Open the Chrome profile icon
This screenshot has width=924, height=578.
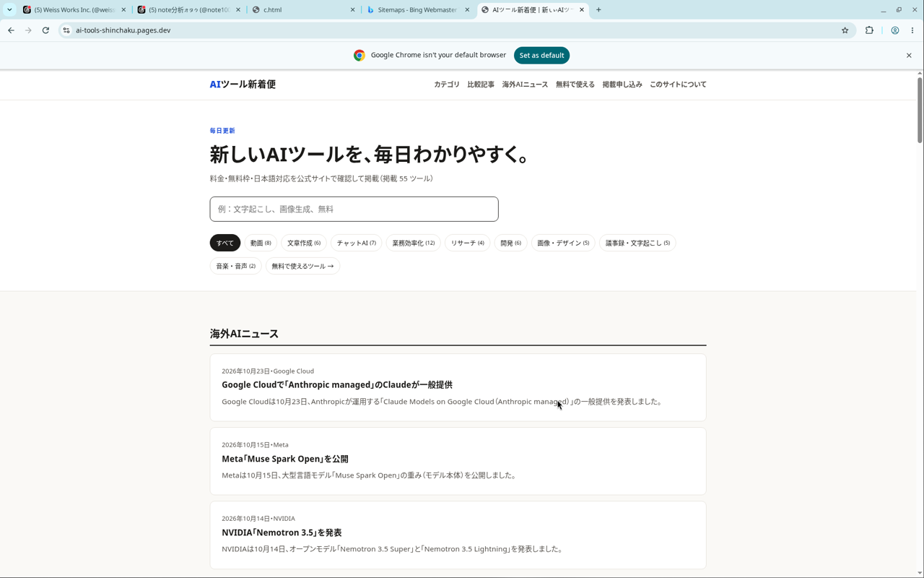click(x=894, y=30)
